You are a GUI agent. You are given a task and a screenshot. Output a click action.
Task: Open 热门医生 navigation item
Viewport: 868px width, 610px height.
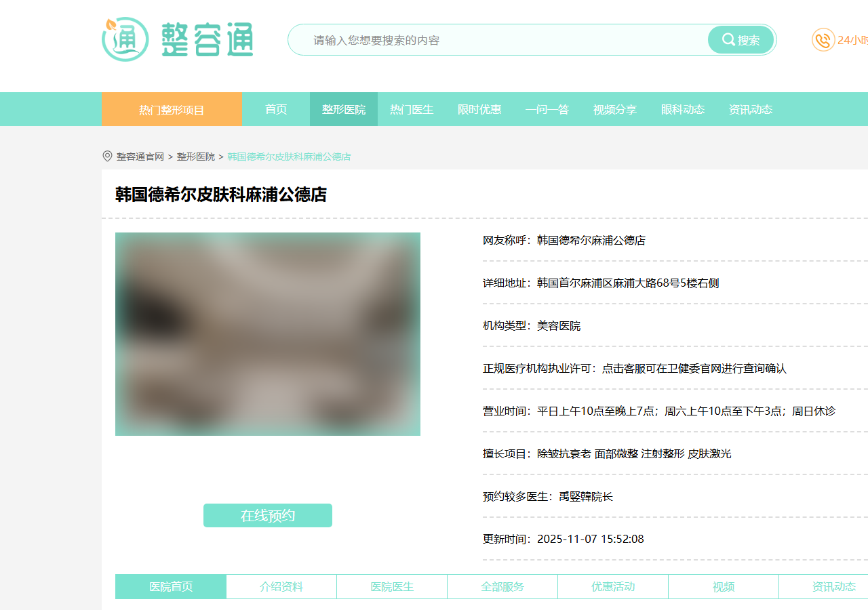point(412,109)
